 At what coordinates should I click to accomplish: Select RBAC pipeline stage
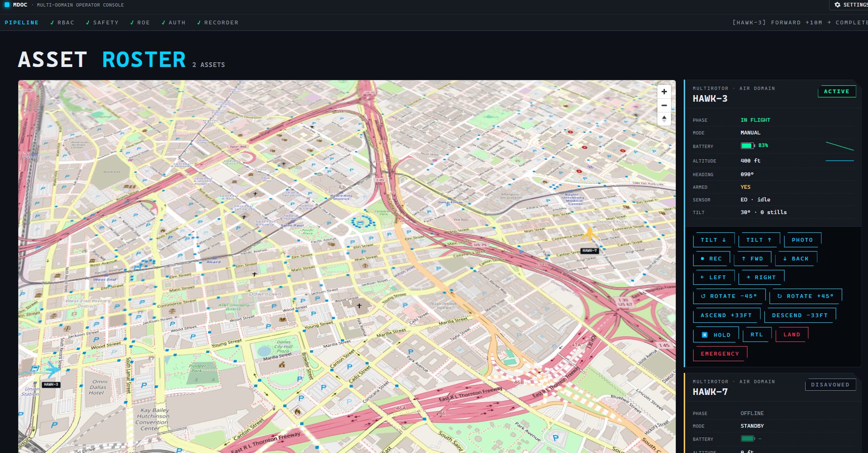(62, 22)
